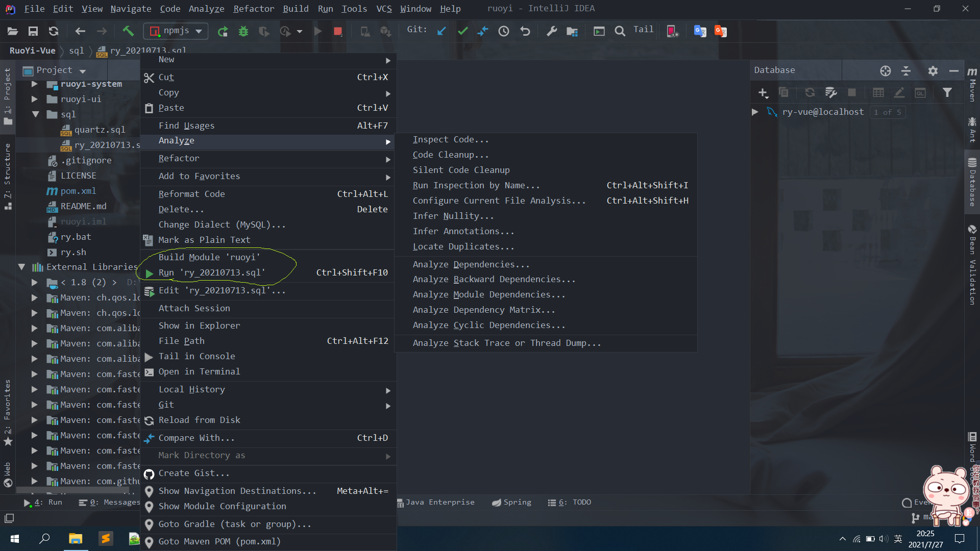Expand ry-vue@localhost database connection
Screen dimensions: 980x551
coord(755,112)
